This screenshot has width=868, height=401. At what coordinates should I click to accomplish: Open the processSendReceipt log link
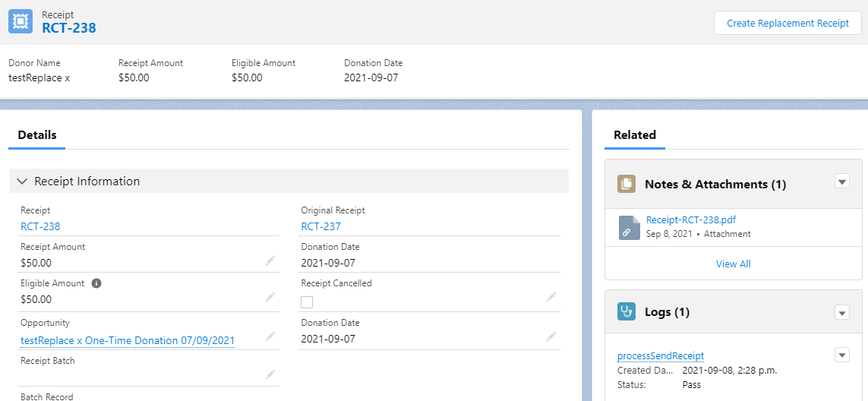(x=661, y=355)
